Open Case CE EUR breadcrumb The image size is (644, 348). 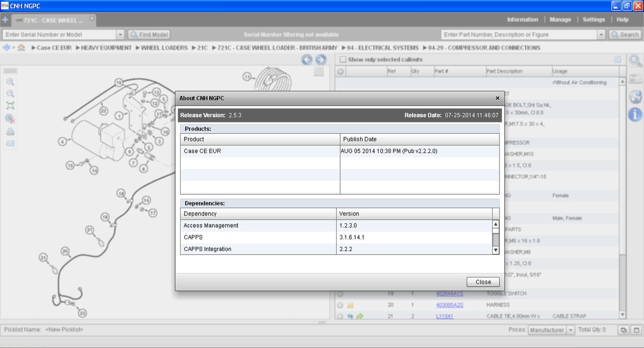coord(54,48)
